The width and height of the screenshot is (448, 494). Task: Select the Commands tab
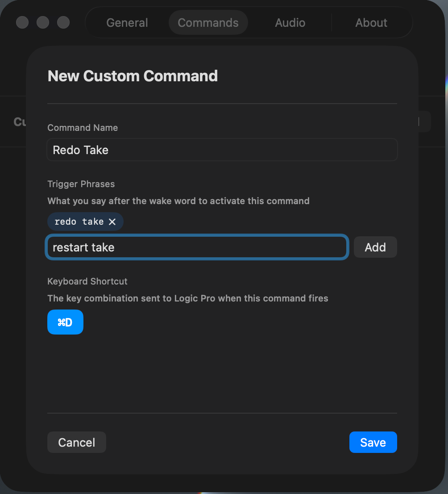tap(208, 22)
